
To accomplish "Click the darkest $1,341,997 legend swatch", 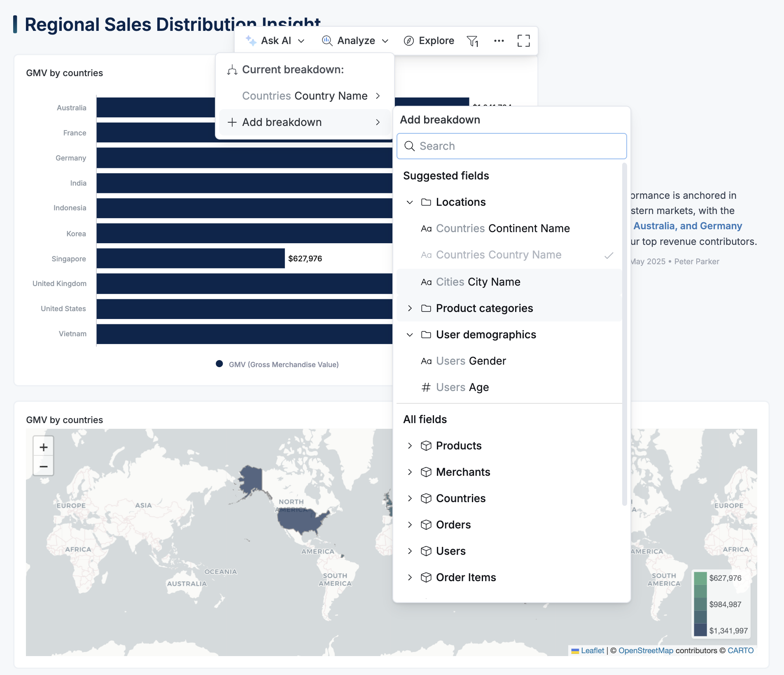I will [x=700, y=630].
